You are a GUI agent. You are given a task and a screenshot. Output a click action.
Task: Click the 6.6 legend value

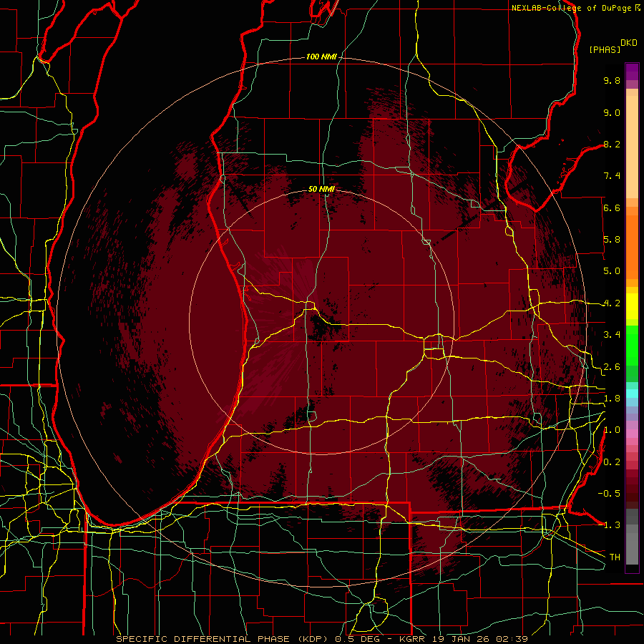612,208
